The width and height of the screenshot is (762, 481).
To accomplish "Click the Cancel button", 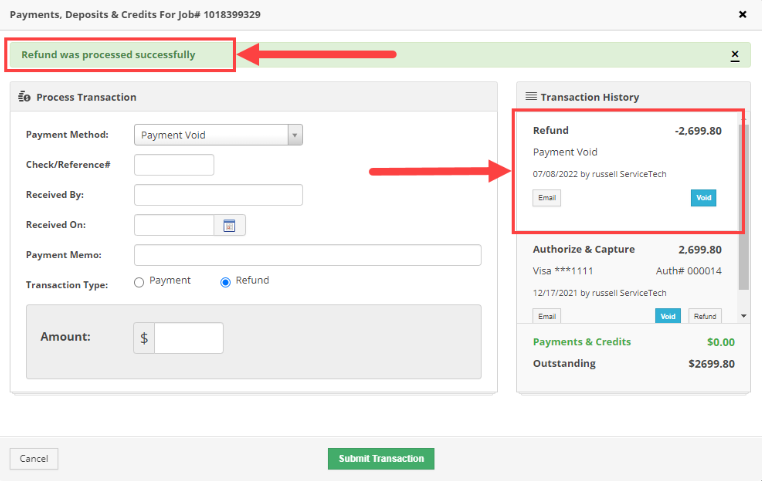I will click(x=34, y=459).
